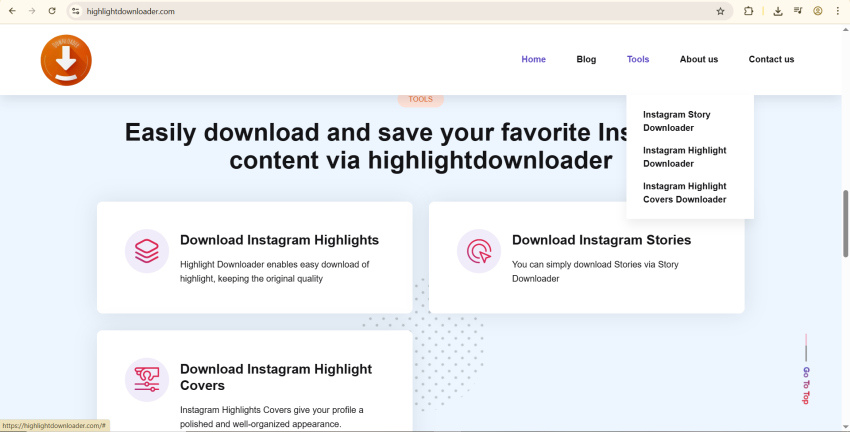Open the browser three-dot menu
The image size is (850, 432).
(x=838, y=11)
